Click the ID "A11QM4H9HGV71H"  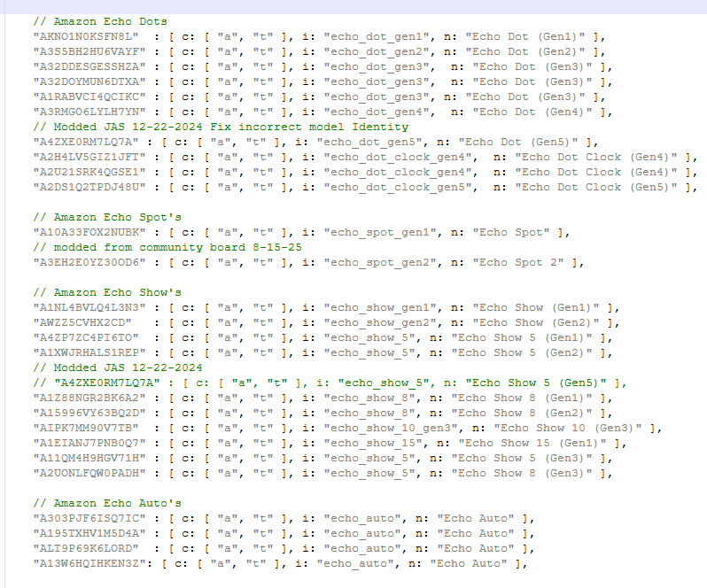[89, 458]
